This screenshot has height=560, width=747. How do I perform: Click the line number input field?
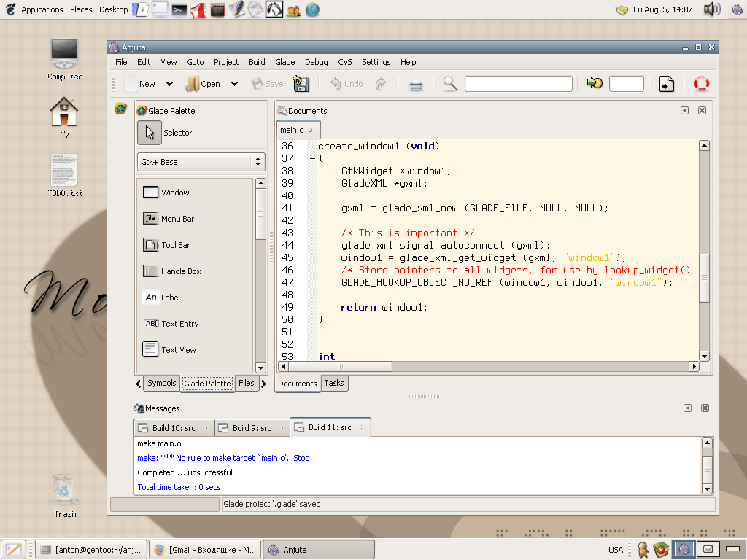(x=627, y=84)
